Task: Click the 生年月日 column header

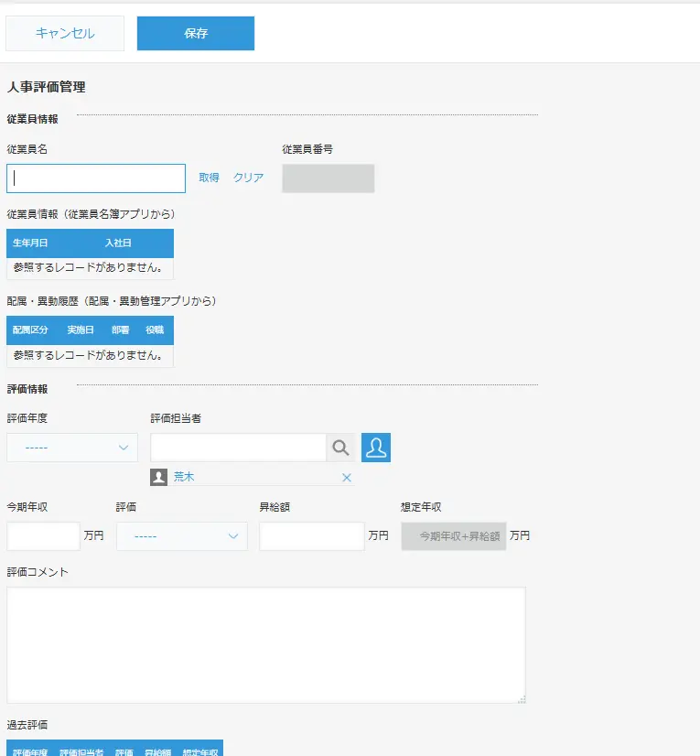Action: click(x=30, y=243)
